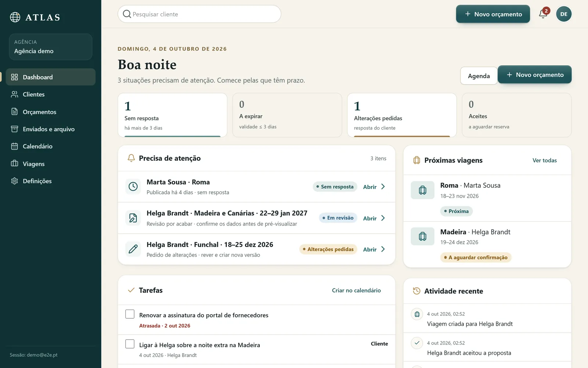Click the search magnifier icon

(x=127, y=14)
